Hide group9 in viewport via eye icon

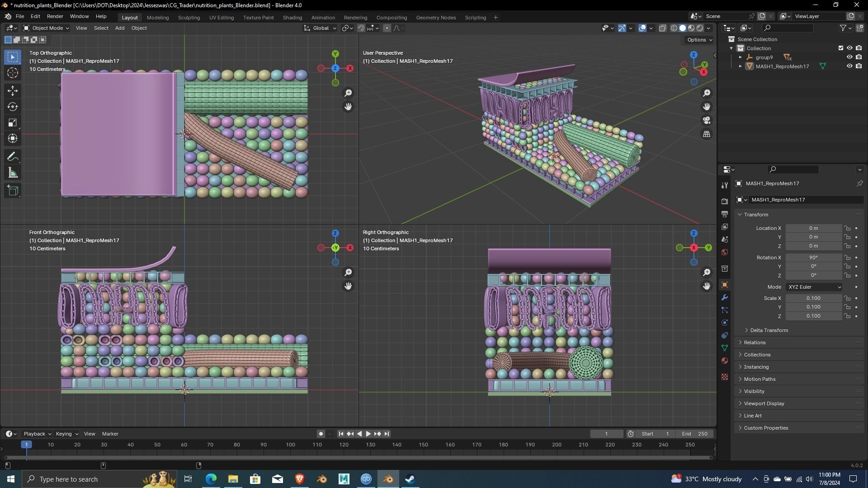[849, 57]
